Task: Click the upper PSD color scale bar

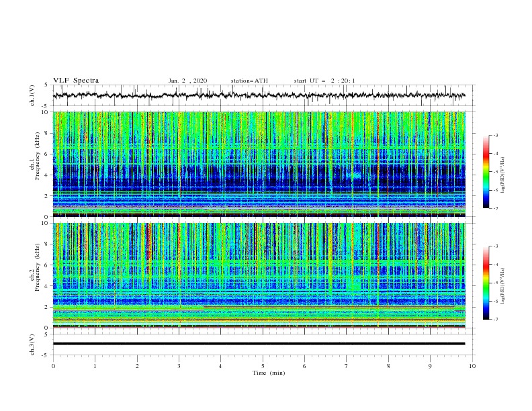Action: [486, 172]
